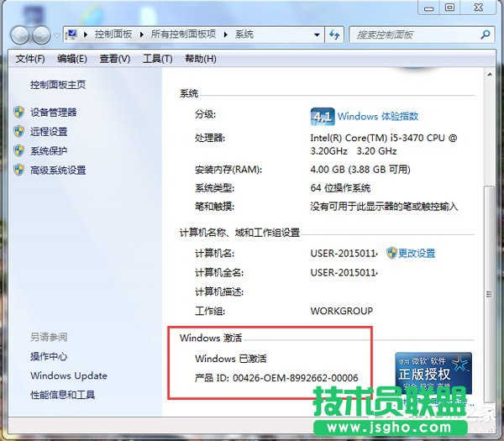The width and height of the screenshot is (504, 441).
Task: Expand the arrow after 控制面板 breadcrumb
Action: point(141,34)
